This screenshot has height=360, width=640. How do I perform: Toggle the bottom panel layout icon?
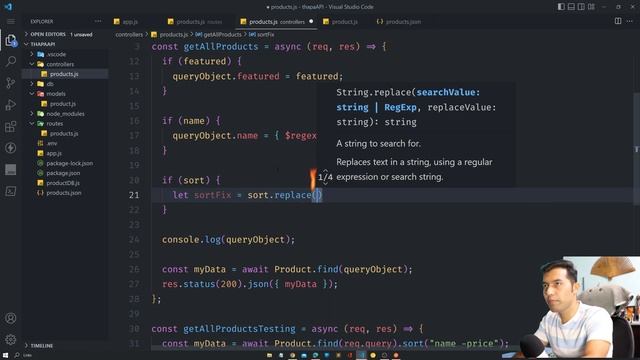[571, 7]
